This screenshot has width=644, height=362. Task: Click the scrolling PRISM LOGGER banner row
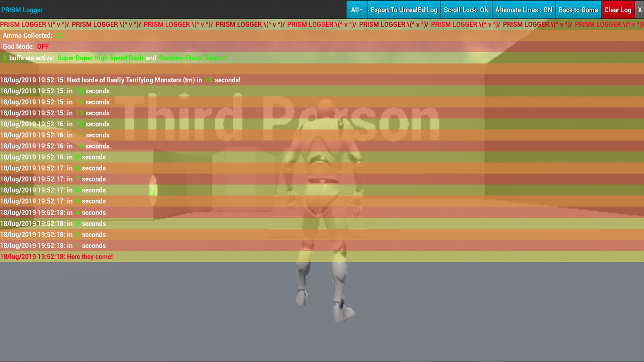point(322,24)
